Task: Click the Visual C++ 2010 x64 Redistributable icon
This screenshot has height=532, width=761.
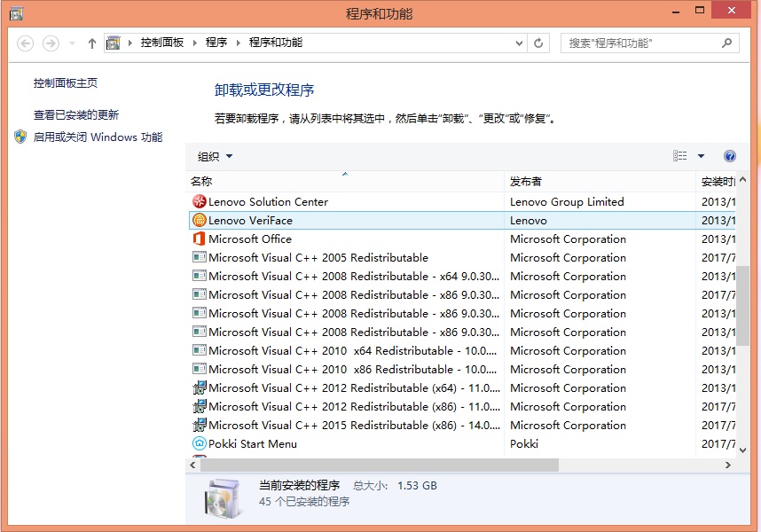Action: [x=199, y=350]
